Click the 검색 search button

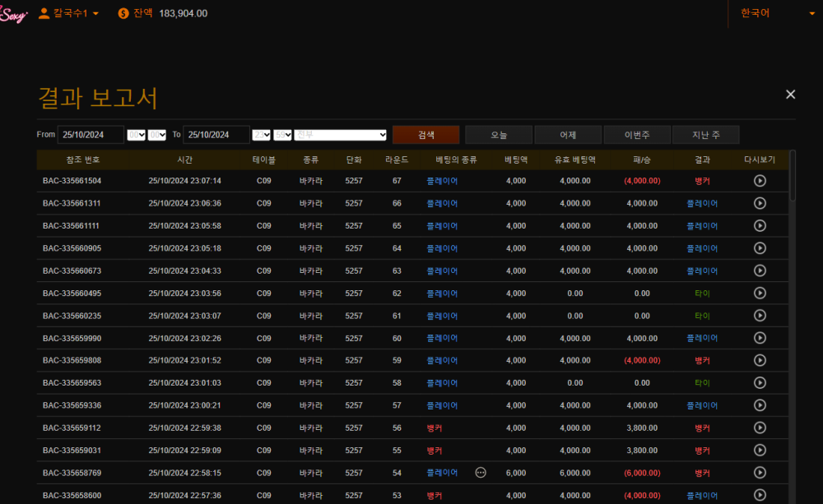[425, 135]
